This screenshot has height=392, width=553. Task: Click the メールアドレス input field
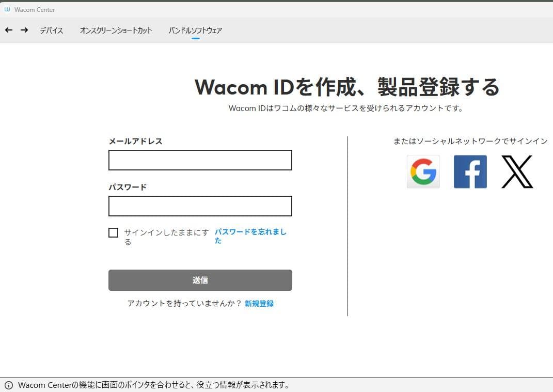200,160
